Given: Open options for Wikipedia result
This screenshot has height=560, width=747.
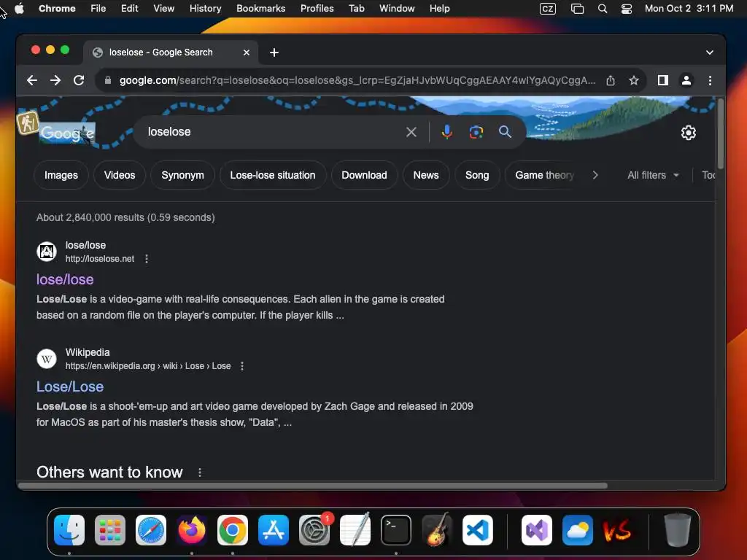Looking at the screenshot, I should [242, 366].
